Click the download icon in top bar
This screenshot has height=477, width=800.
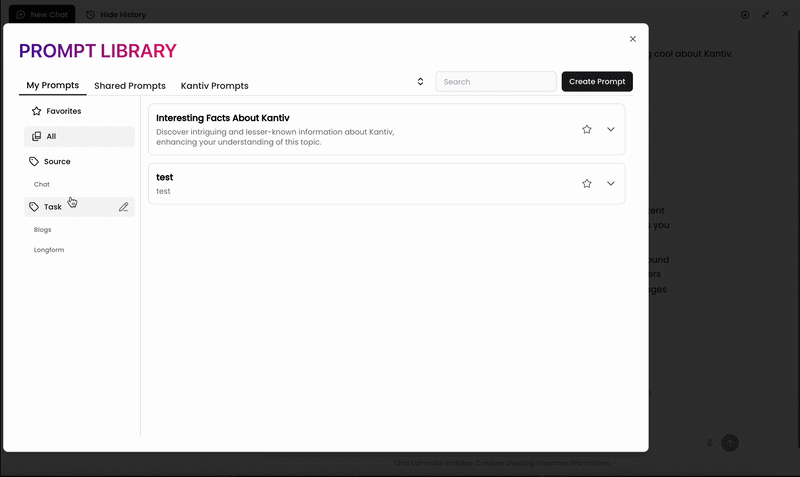click(745, 14)
